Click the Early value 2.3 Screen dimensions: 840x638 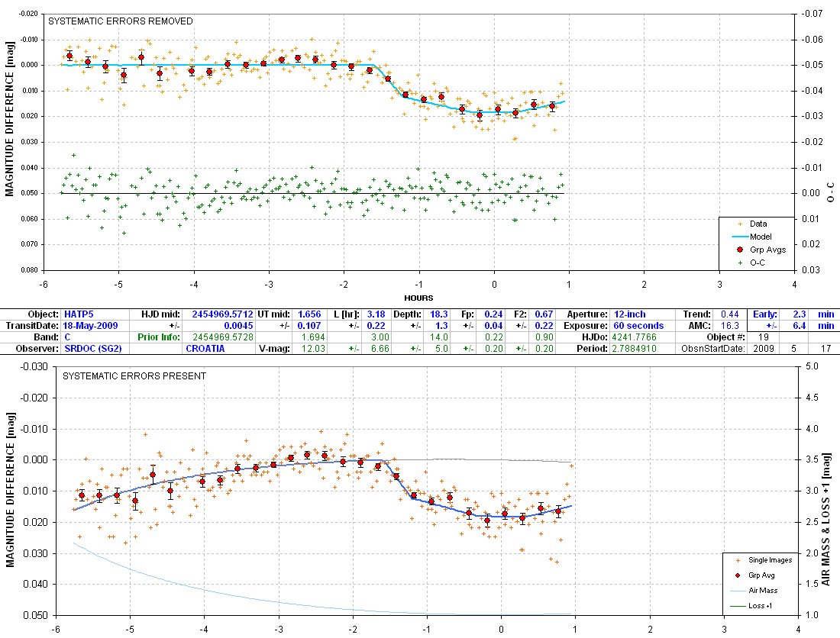pos(800,314)
